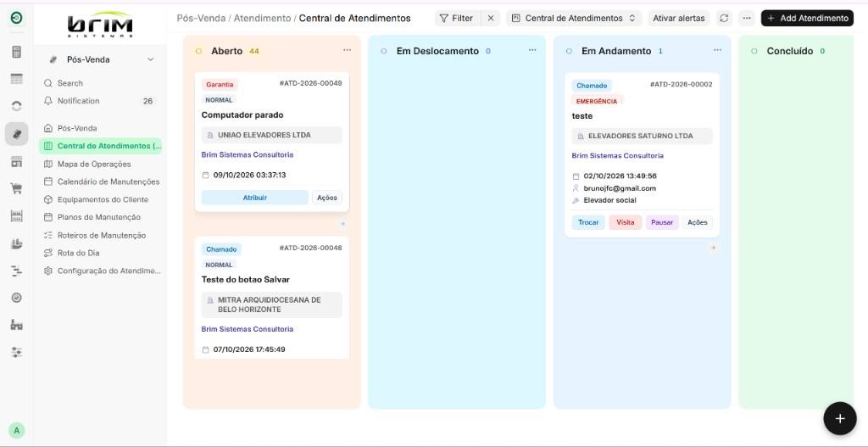Click the Garantia tag on card #ATD-2026-00049

(x=220, y=85)
